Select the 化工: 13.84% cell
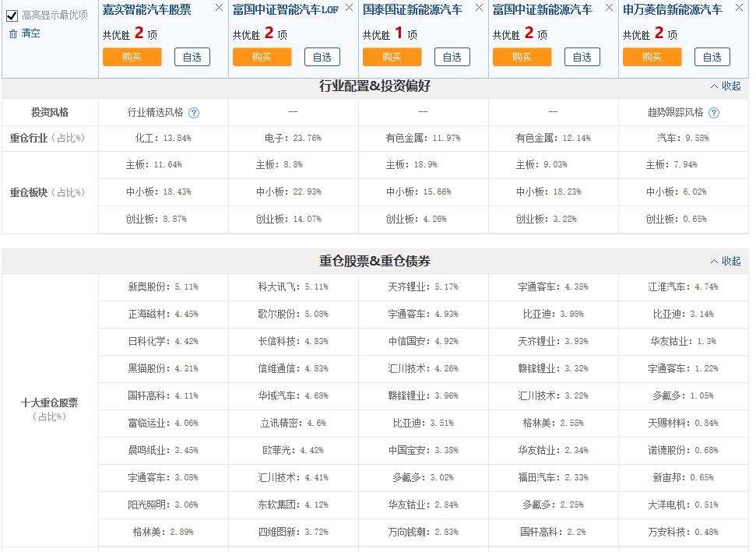The image size is (756, 552). tap(164, 139)
